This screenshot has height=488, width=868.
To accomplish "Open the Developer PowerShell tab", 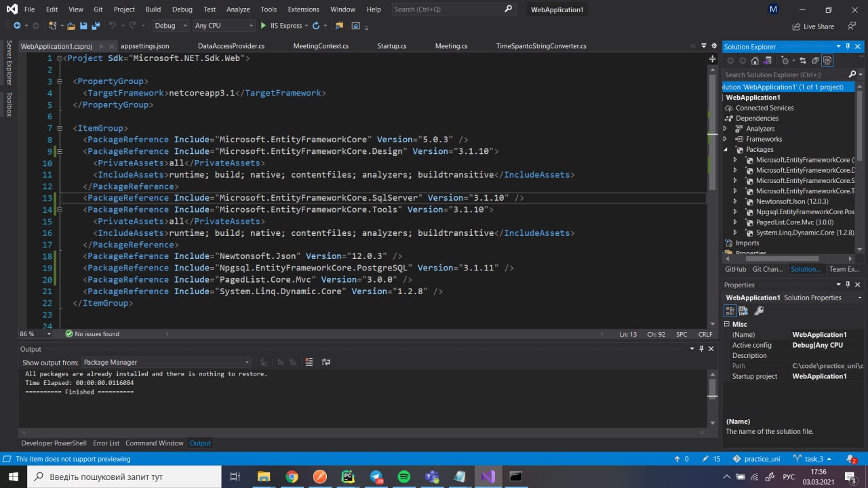I will tap(54, 443).
